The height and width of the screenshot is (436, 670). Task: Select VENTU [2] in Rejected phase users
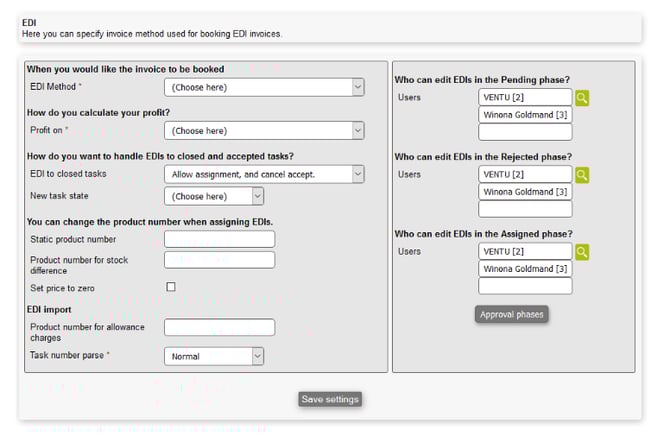pyautogui.click(x=525, y=175)
